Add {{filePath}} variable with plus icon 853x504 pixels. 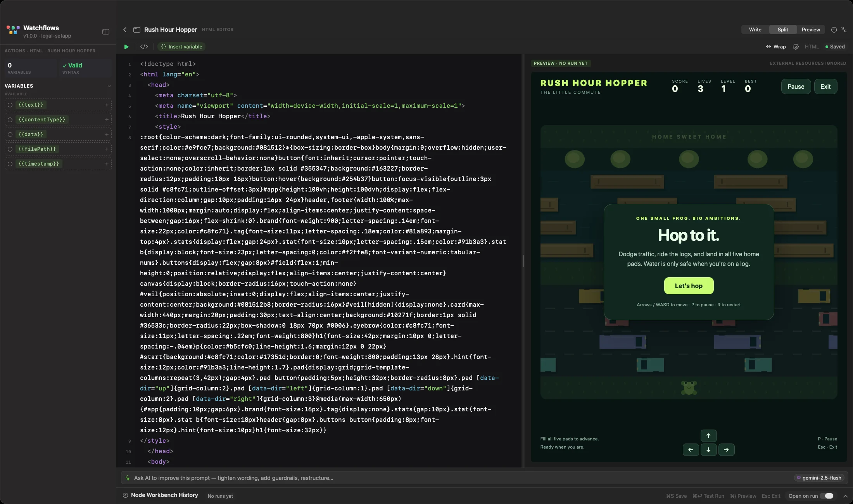[x=107, y=149]
